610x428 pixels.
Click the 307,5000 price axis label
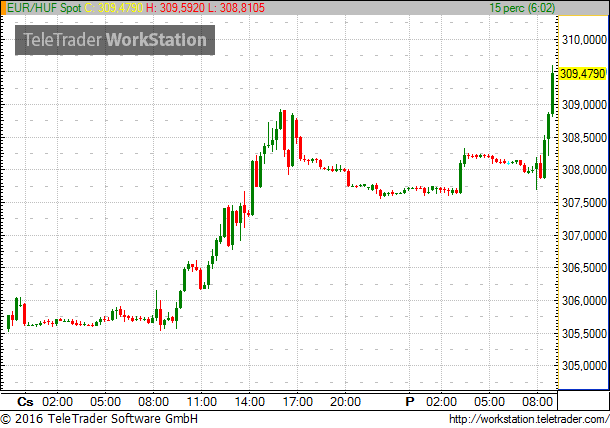584,203
